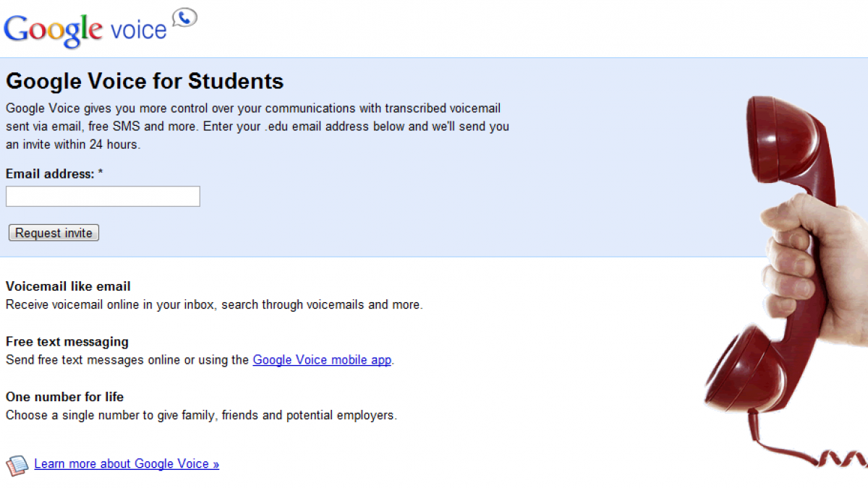Click the Voicemail like email heading
This screenshot has width=868, height=488.
tap(68, 286)
